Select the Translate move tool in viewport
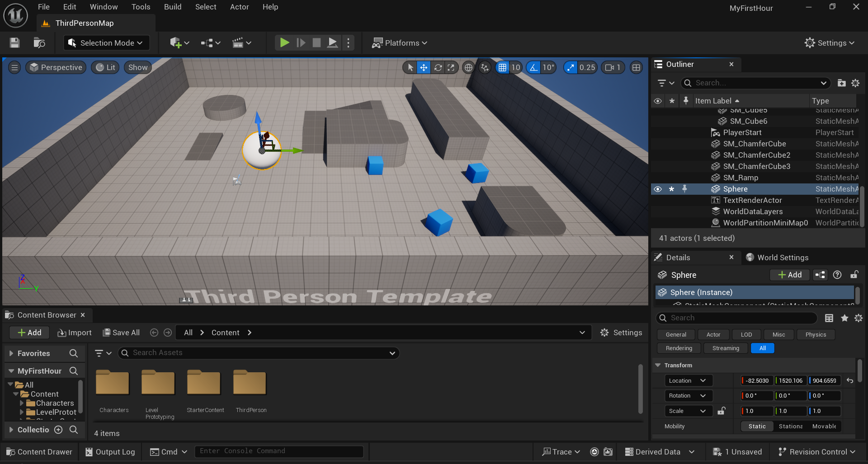This screenshot has height=464, width=868. click(x=424, y=67)
